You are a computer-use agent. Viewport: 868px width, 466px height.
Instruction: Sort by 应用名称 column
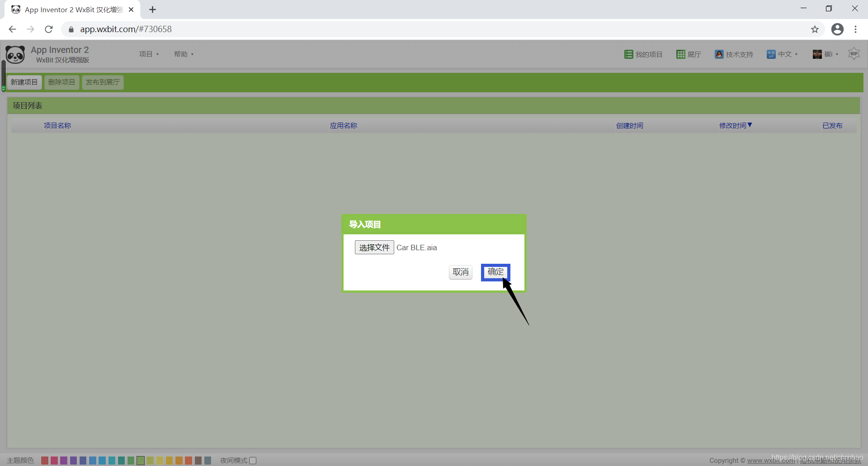point(344,125)
